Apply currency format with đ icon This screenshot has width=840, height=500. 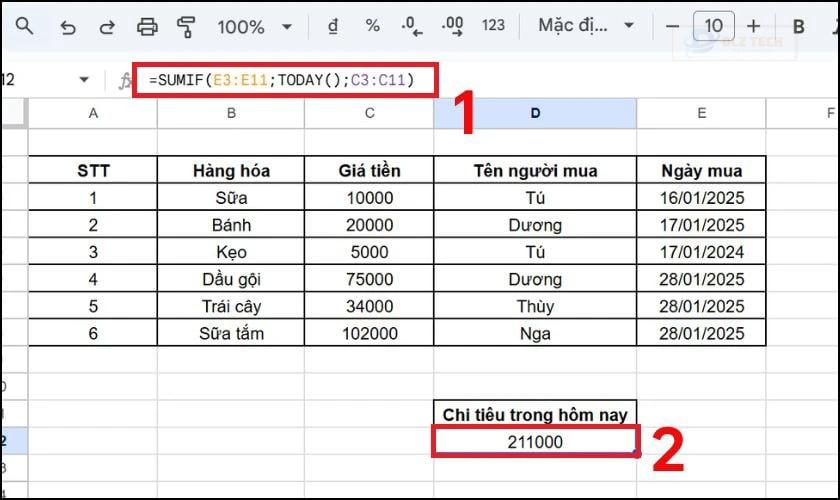333,26
